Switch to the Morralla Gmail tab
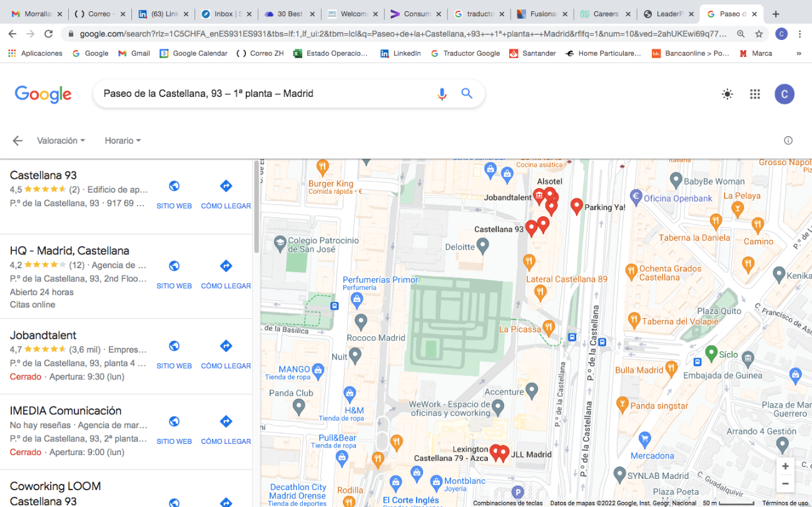 36,14
